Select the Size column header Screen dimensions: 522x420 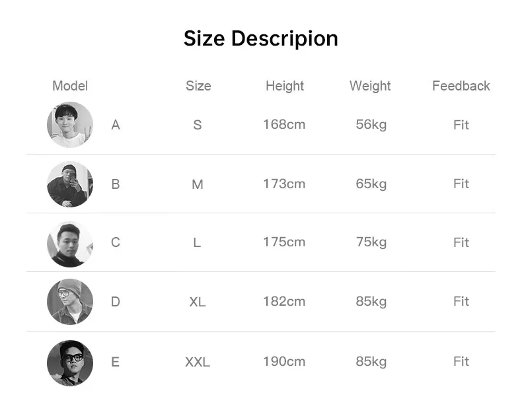click(x=198, y=86)
